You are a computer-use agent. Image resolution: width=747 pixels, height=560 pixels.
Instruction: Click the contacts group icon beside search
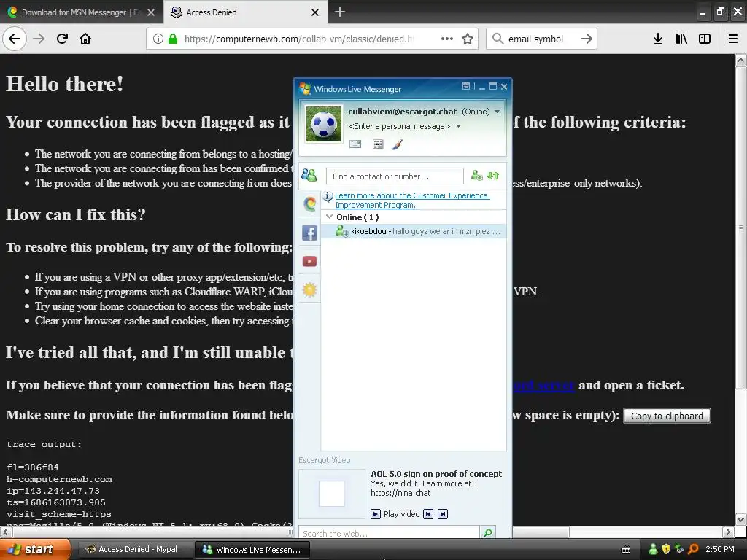pos(309,175)
